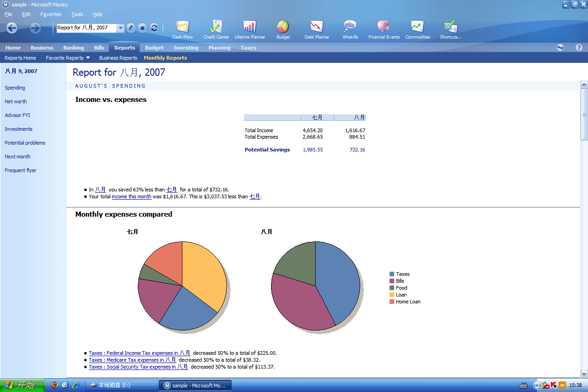View Financial Events
This screenshot has width=588, height=392.
pyautogui.click(x=384, y=28)
